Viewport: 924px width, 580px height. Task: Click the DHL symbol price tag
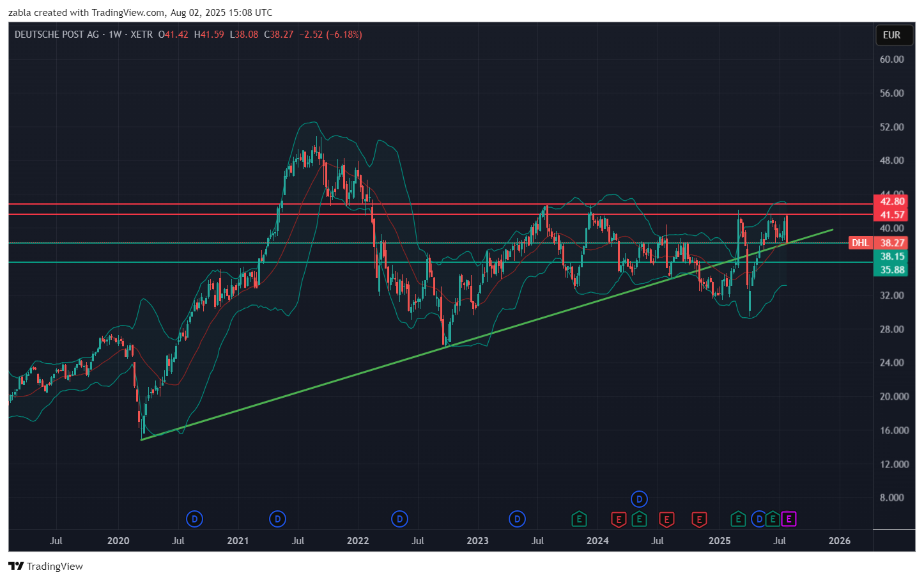pos(860,243)
